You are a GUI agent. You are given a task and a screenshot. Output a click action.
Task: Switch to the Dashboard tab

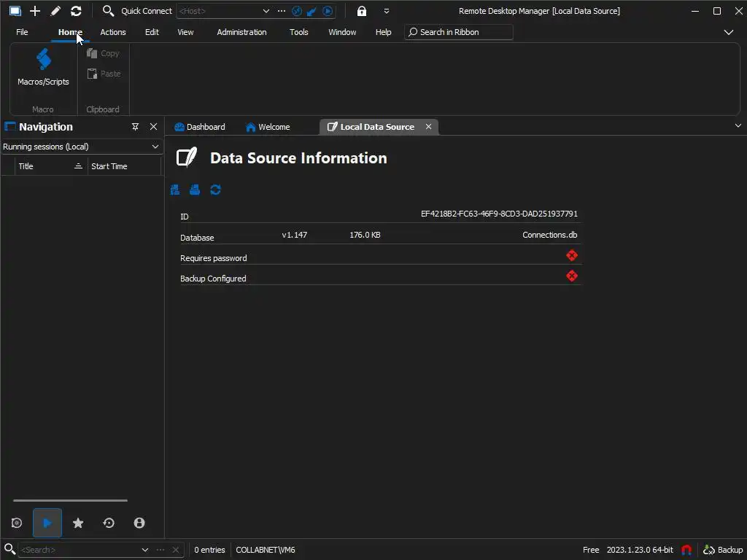tap(200, 127)
